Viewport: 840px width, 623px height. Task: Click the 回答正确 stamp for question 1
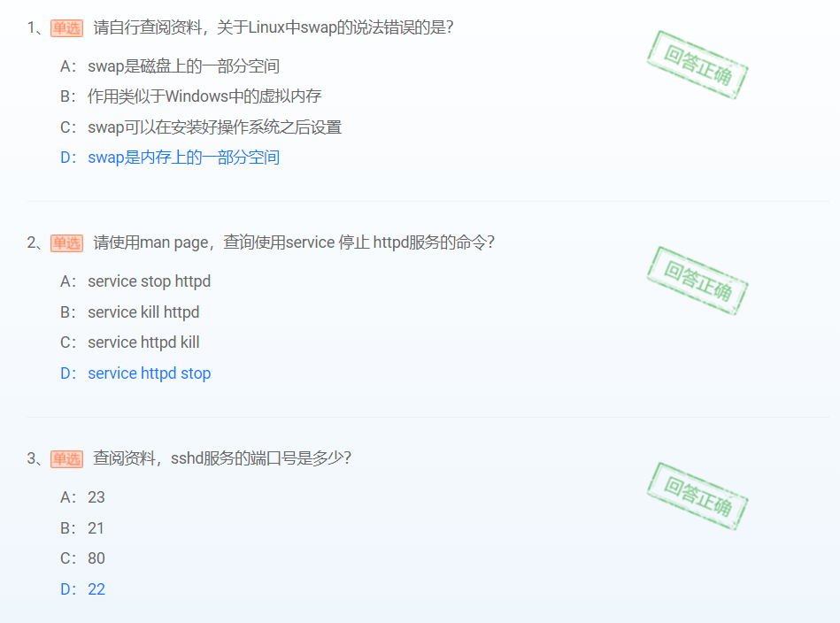(x=697, y=65)
